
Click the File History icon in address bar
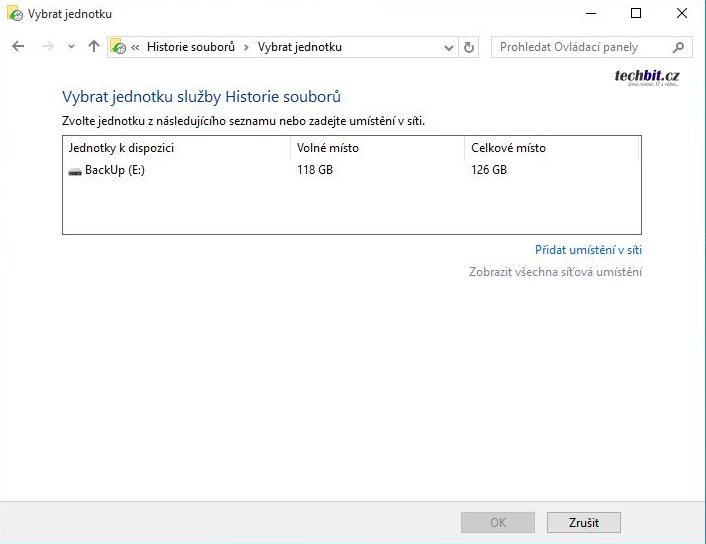tap(119, 47)
